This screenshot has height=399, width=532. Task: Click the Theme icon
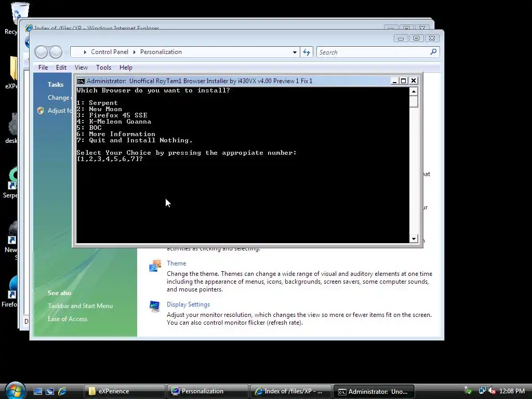pos(155,265)
